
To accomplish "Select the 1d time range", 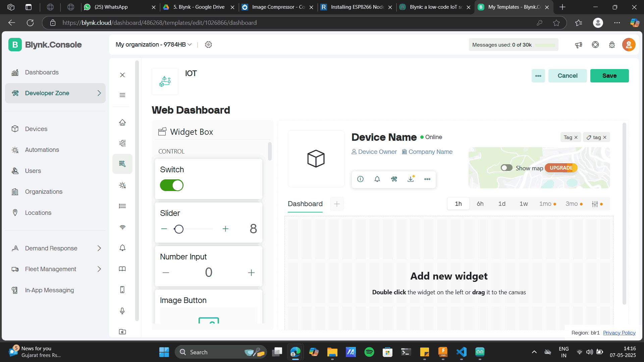I will 502,204.
